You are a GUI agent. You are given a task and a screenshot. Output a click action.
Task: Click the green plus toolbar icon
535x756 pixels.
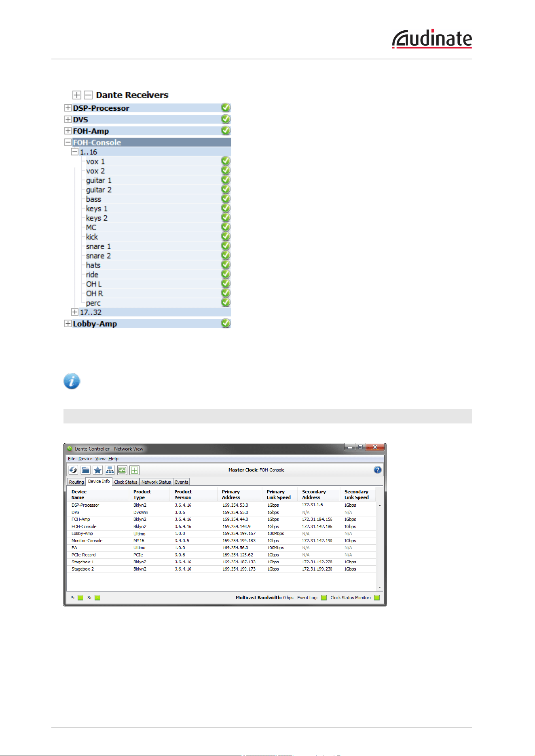[x=134, y=470]
